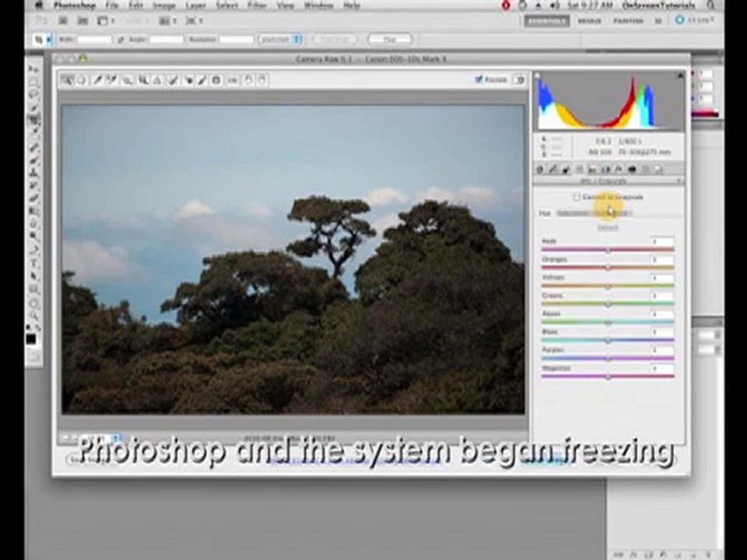Rotate image 90° counterclockwise

click(247, 80)
